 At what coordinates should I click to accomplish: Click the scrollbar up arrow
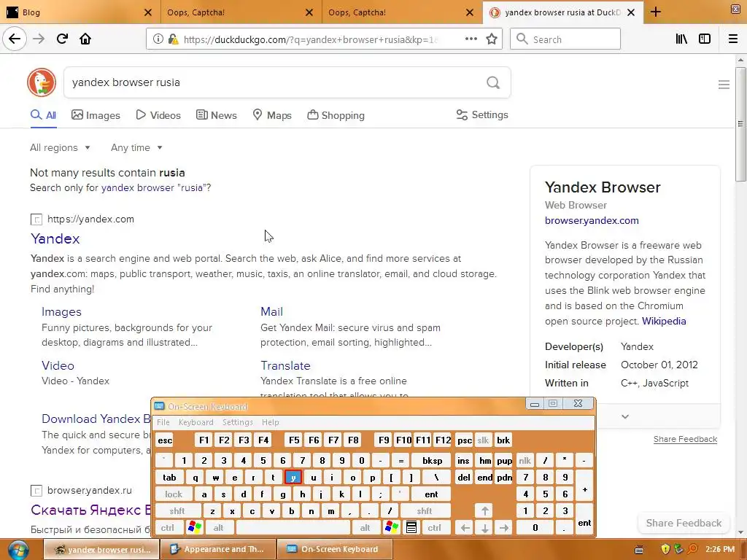click(740, 60)
